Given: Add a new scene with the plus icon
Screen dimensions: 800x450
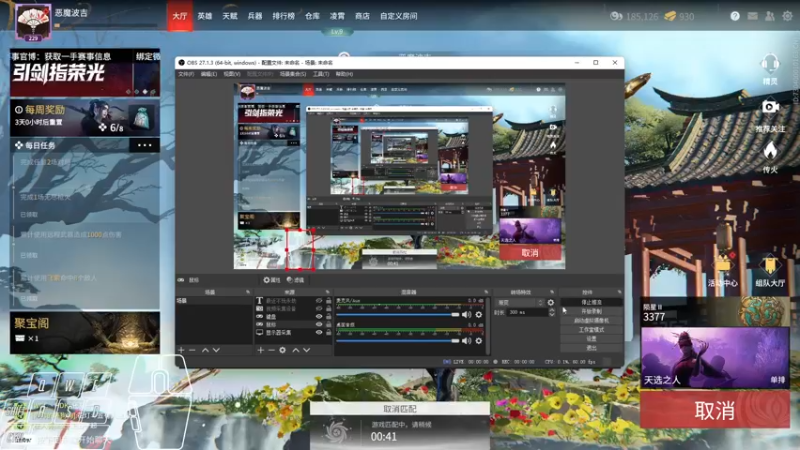Looking at the screenshot, I should click(181, 350).
